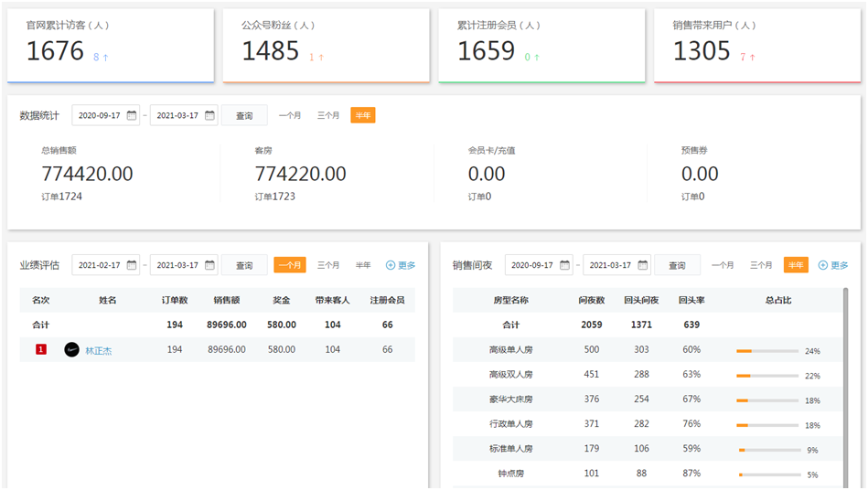This screenshot has width=868, height=490.
Task: Select 一个月 range in 数据统计
Action: [290, 116]
